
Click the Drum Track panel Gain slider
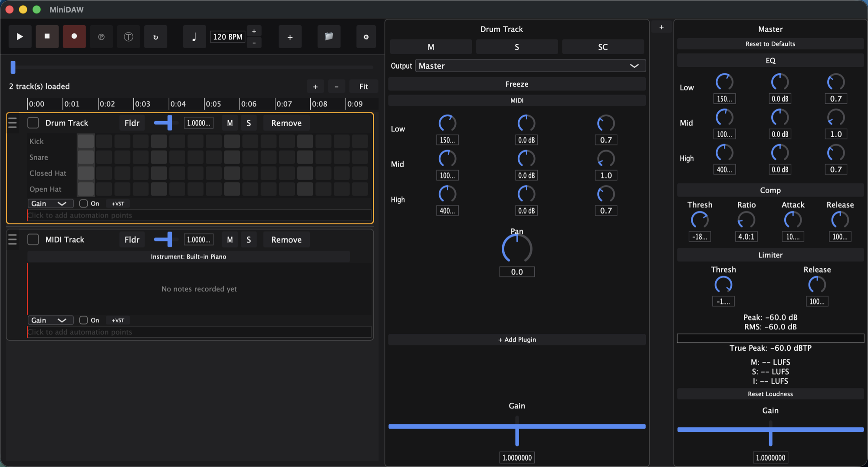pos(517,431)
